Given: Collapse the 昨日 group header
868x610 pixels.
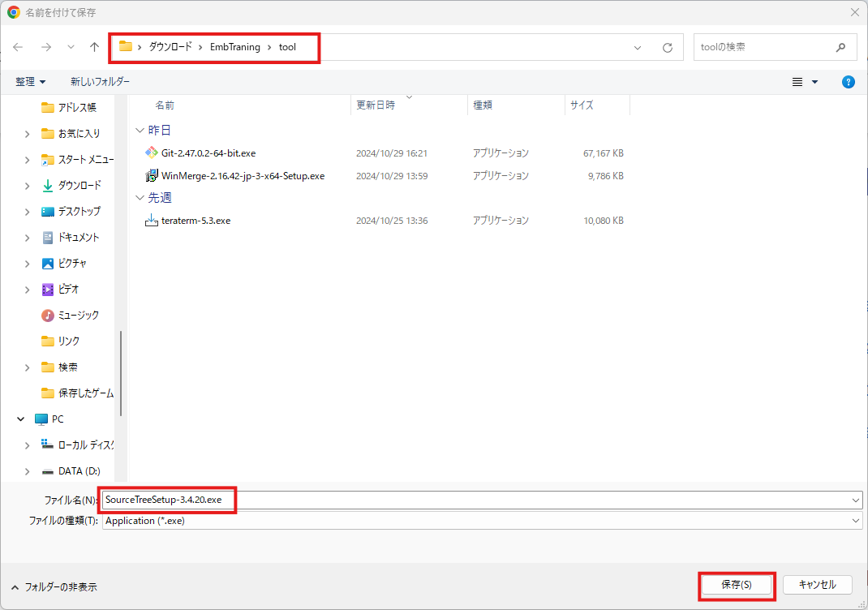Looking at the screenshot, I should 140,131.
